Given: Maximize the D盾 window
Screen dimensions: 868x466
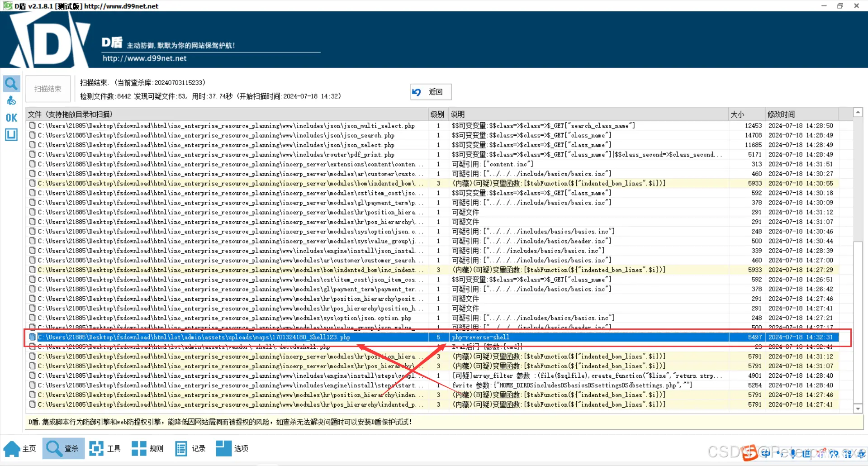Looking at the screenshot, I should click(x=840, y=5).
